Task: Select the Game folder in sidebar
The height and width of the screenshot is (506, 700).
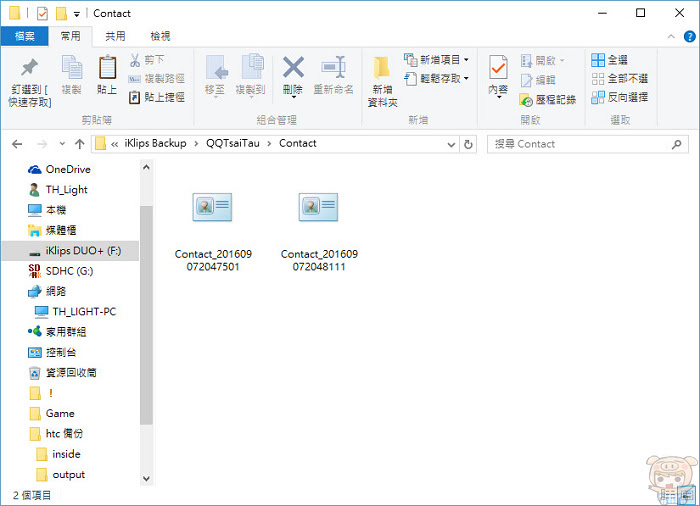Action: pyautogui.click(x=52, y=414)
